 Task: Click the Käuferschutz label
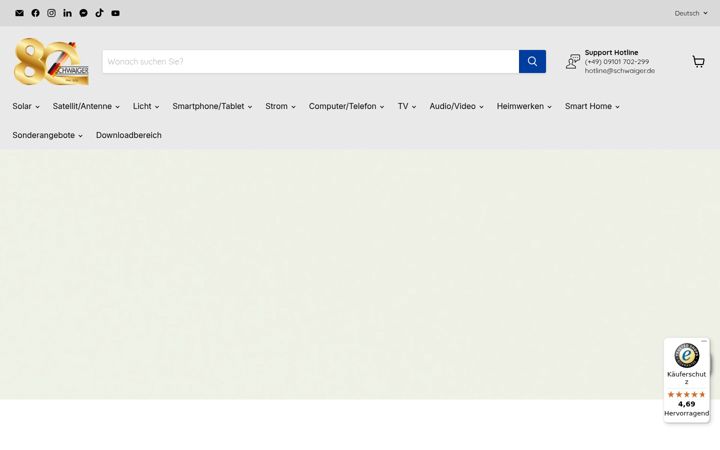coord(686,378)
